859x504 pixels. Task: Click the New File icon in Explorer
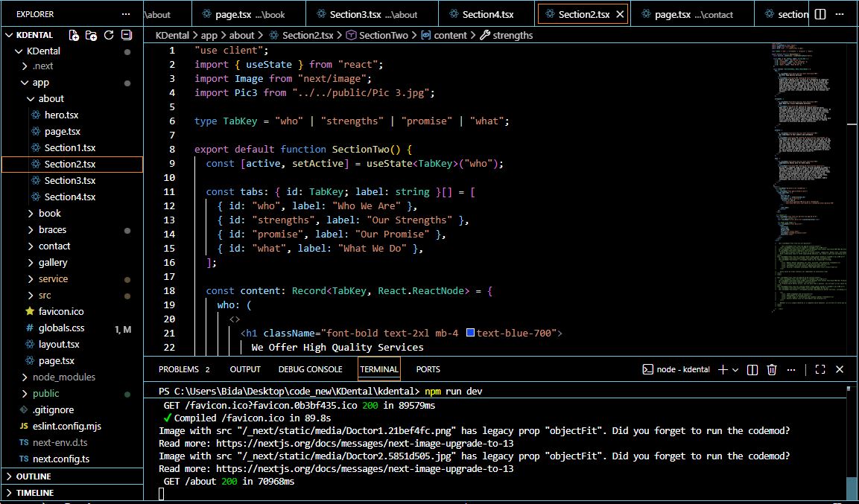(74, 35)
